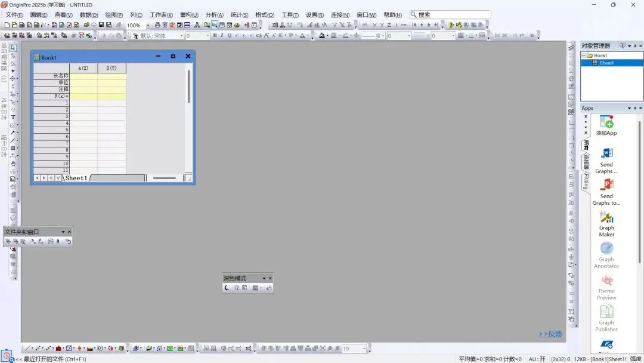This screenshot has width=644, height=363.
Task: Collapse the Book1 tree node
Action: [x=583, y=56]
